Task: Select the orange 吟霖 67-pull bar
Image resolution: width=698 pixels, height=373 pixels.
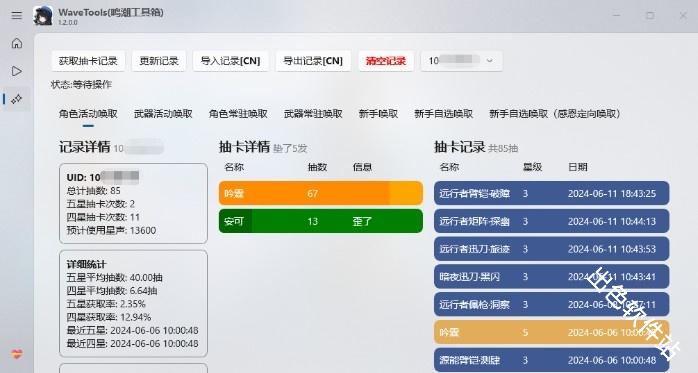Action: (x=321, y=193)
